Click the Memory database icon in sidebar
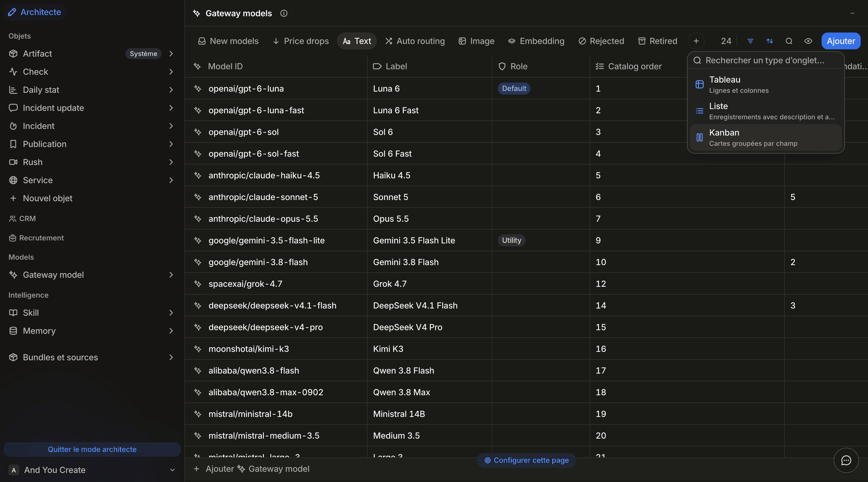The image size is (868, 482). [x=13, y=331]
